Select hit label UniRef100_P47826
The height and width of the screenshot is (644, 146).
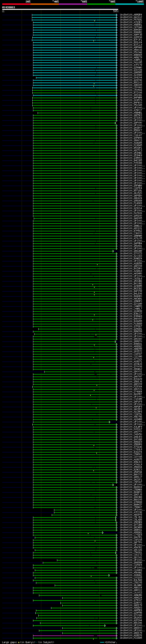[x=131, y=213]
